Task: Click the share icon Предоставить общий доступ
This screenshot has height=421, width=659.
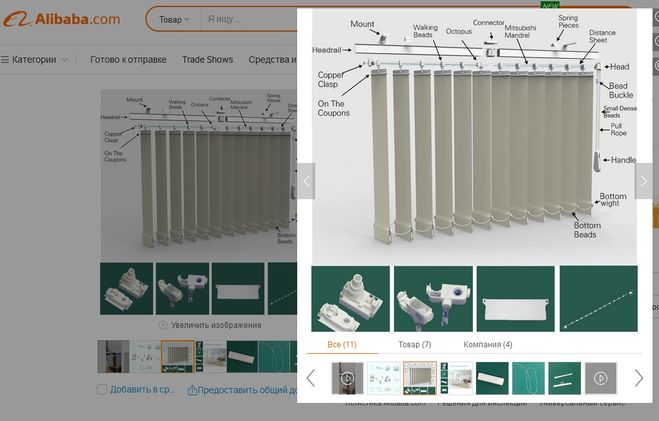Action: click(x=191, y=390)
